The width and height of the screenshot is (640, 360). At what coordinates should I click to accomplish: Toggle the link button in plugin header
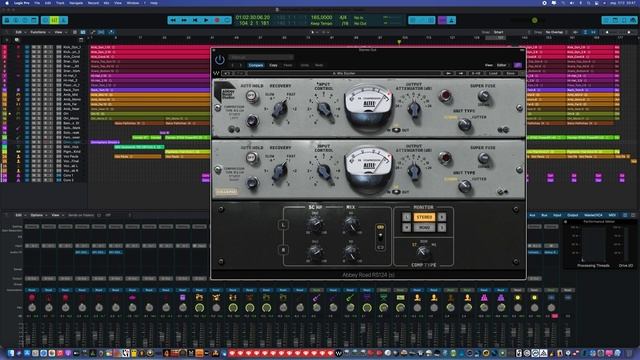[518, 65]
